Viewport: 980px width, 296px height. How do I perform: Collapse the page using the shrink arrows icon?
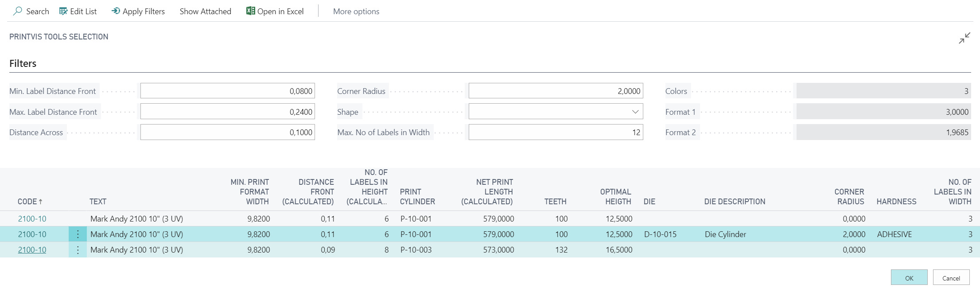coord(964,39)
